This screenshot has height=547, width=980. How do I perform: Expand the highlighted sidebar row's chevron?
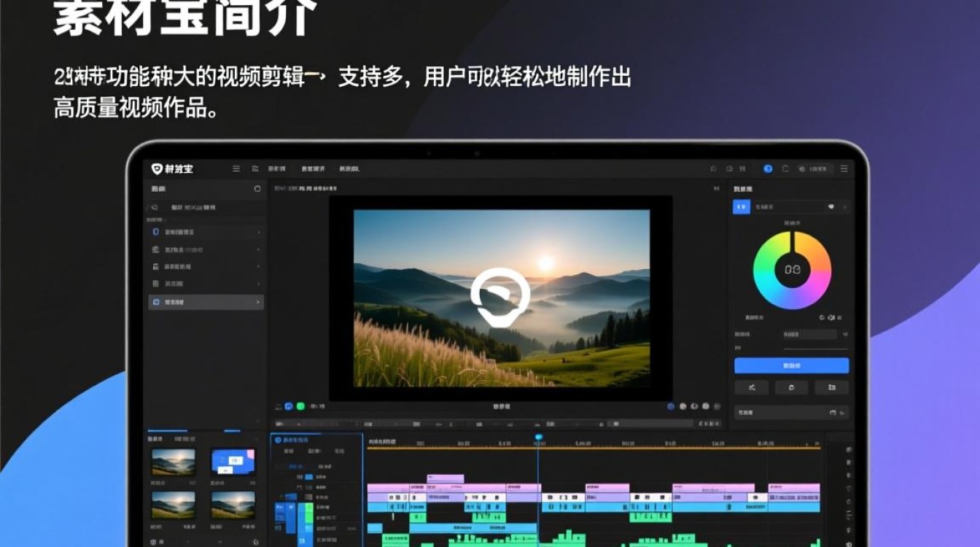257,302
